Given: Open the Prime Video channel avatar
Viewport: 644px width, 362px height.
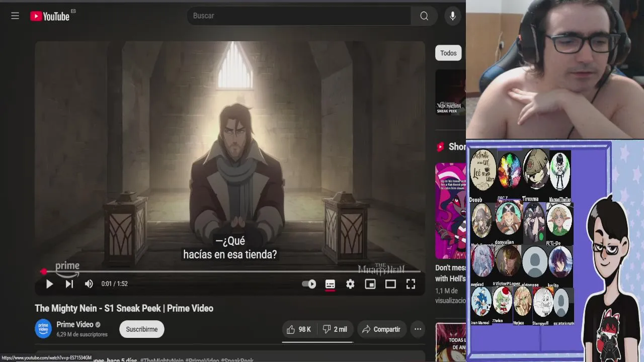Looking at the screenshot, I should click(x=43, y=329).
